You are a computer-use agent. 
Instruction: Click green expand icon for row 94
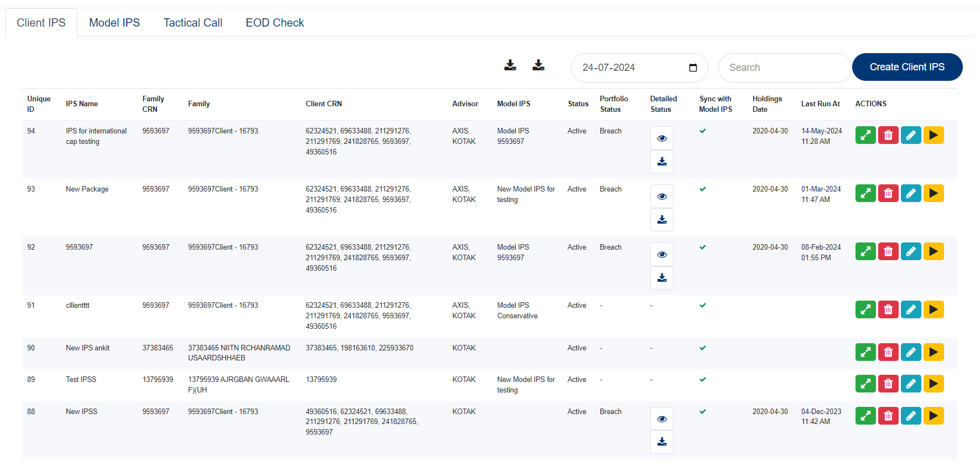click(x=865, y=135)
